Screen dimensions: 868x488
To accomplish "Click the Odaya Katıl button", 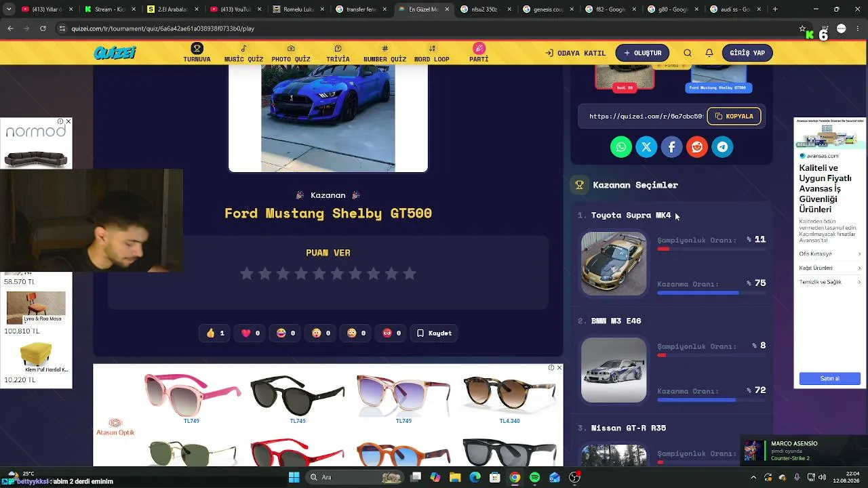I will coord(576,53).
